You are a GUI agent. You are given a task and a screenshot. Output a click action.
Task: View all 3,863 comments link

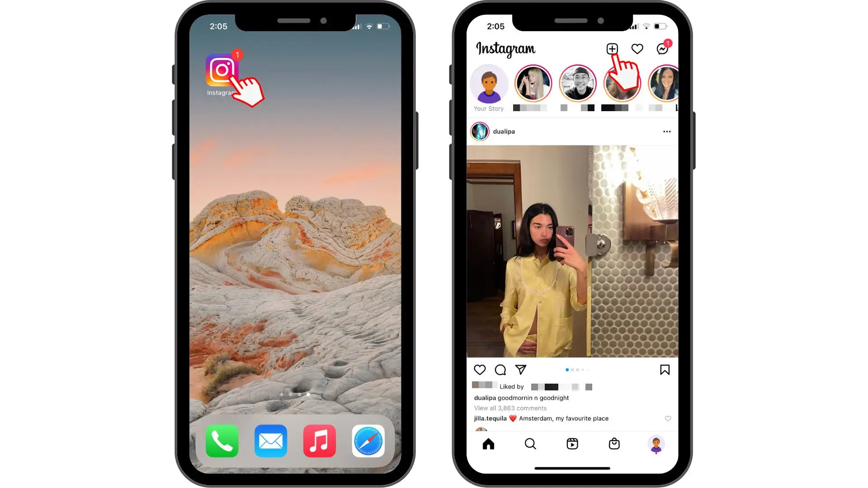click(x=509, y=408)
